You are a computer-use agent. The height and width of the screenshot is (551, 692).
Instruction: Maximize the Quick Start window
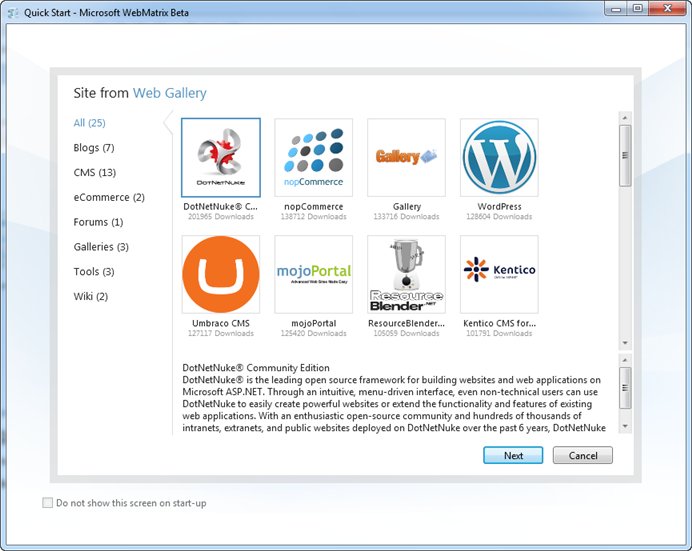click(x=638, y=8)
